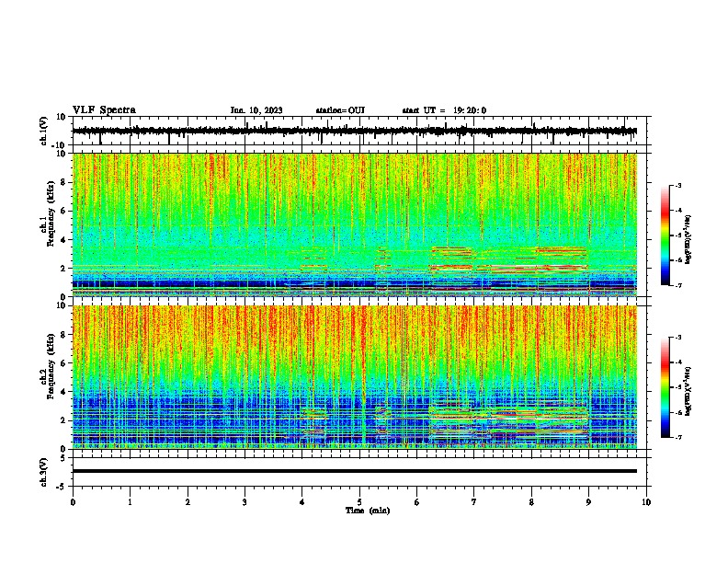
Task: Click the ch.1 spectrogram "2" kHz tick label
Action: point(63,269)
